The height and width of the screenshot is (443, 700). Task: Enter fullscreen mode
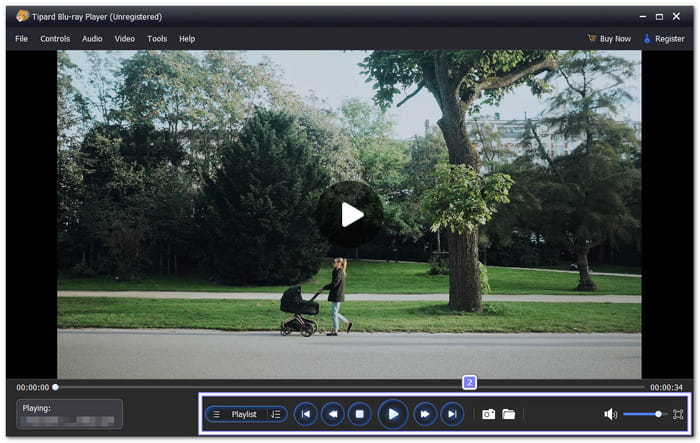pyautogui.click(x=678, y=414)
